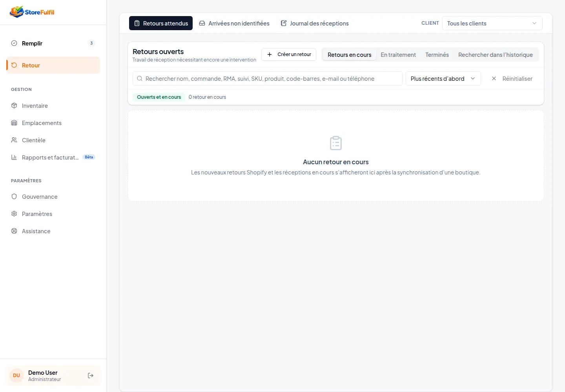
Task: Click the StoreFulfil logo
Action: (x=32, y=12)
